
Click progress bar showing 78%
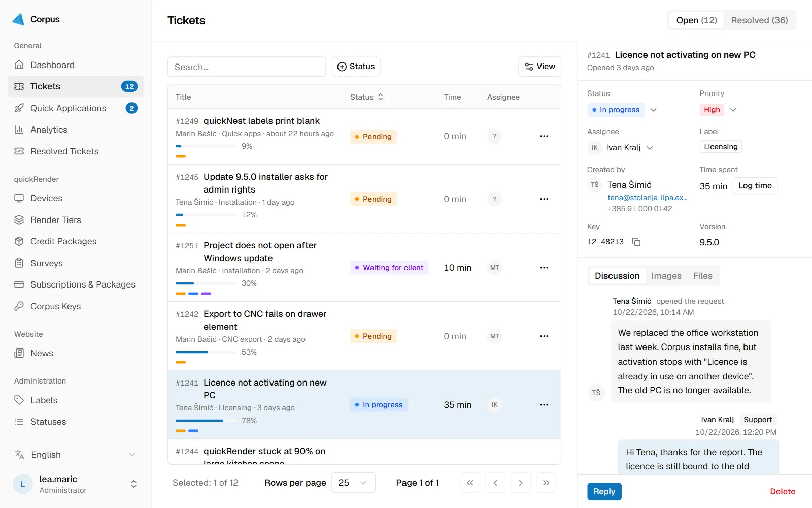click(x=206, y=421)
